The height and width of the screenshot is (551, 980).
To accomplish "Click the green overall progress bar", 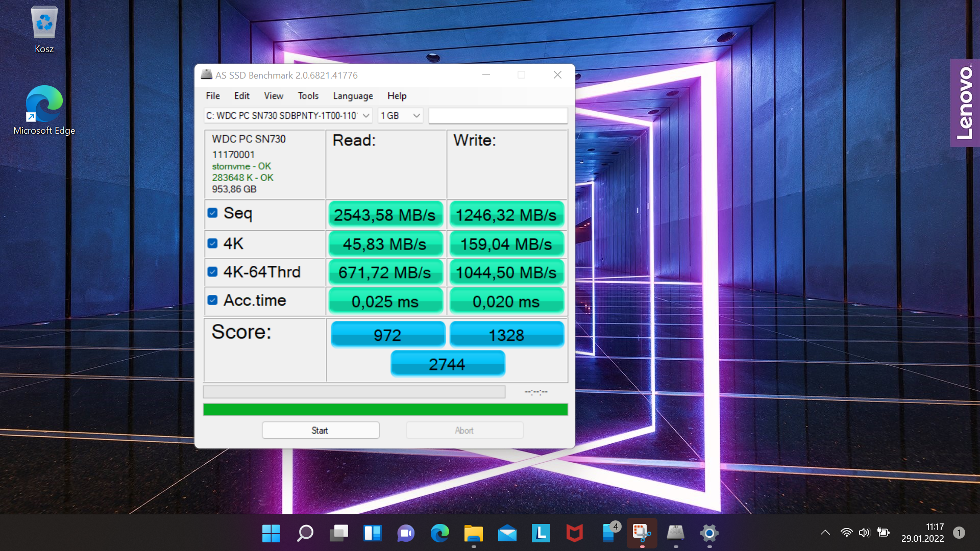I will [x=385, y=409].
